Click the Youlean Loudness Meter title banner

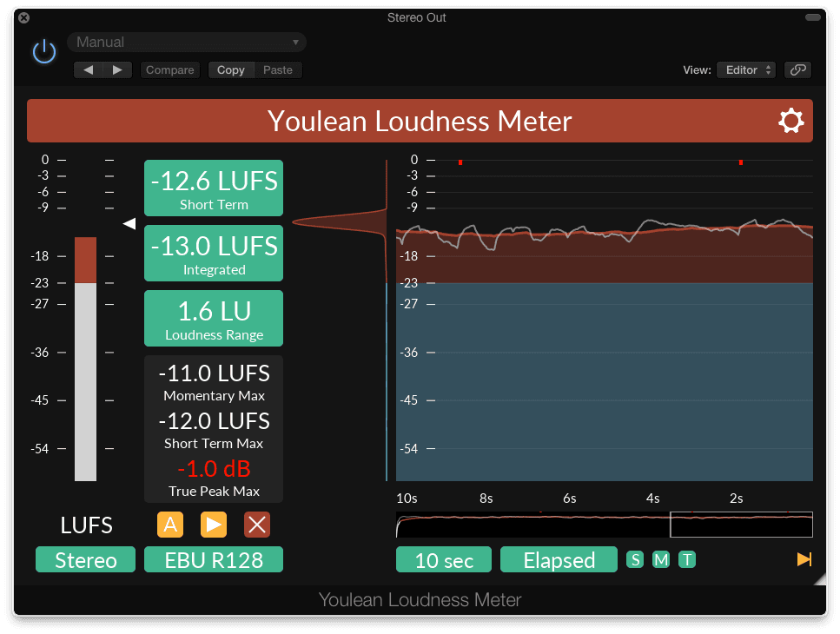(x=420, y=121)
